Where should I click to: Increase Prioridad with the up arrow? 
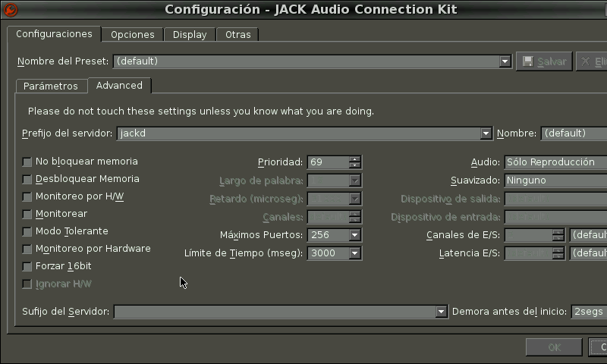point(354,159)
